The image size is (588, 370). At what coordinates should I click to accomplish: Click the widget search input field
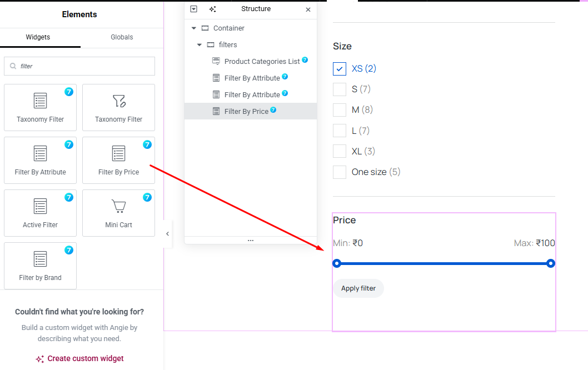[x=83, y=66]
